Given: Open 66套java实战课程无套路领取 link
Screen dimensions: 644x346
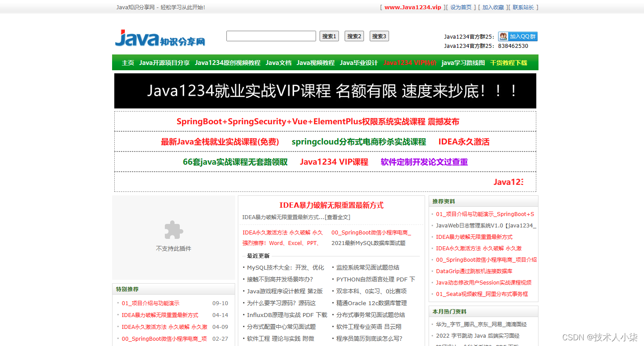Looking at the screenshot, I should click(x=235, y=162).
